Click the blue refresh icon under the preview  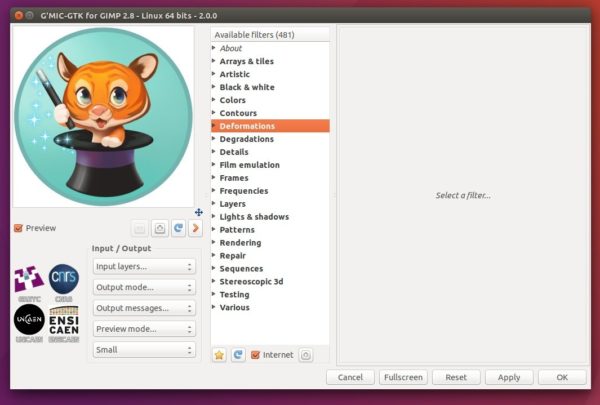tap(178, 229)
